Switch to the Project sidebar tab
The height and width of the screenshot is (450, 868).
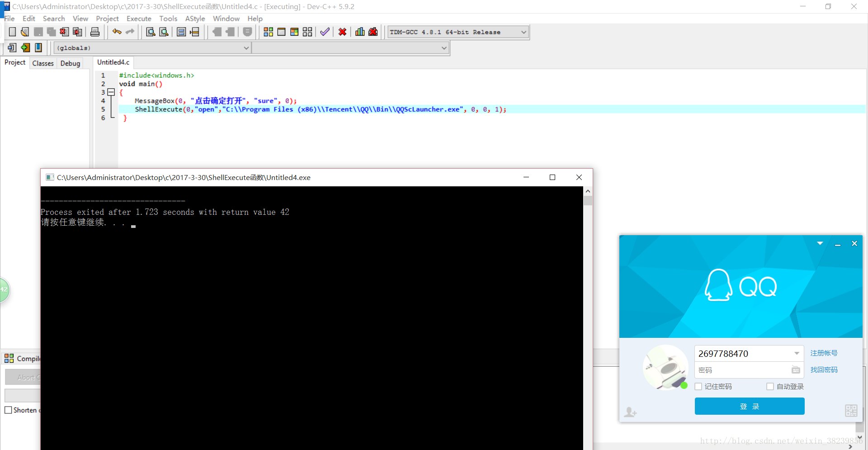pyautogui.click(x=15, y=62)
